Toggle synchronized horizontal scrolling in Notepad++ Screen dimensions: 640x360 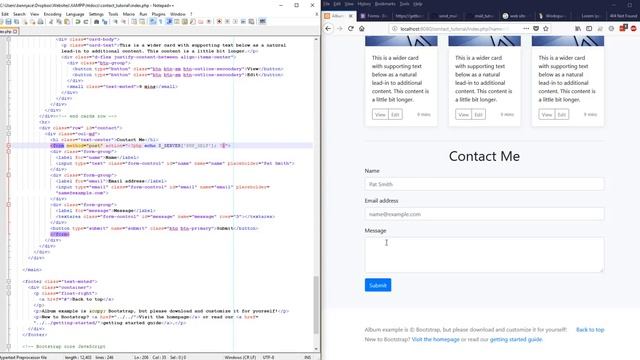pyautogui.click(x=142, y=21)
